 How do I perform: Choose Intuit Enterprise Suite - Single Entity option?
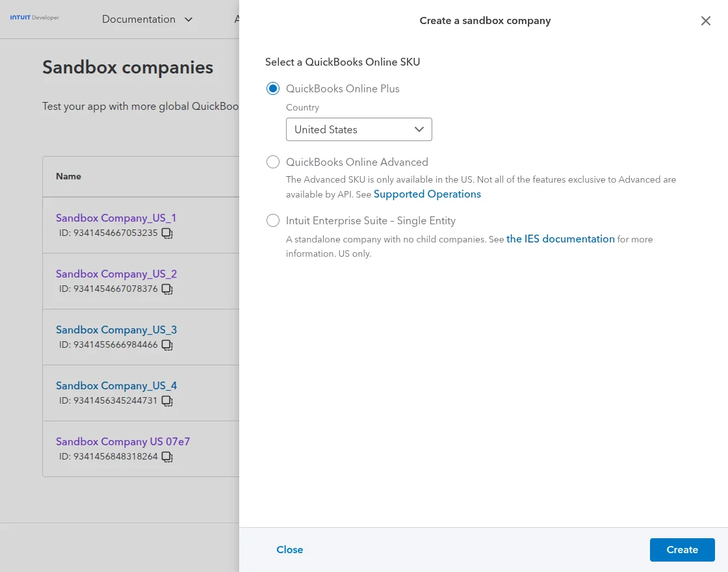tap(273, 220)
